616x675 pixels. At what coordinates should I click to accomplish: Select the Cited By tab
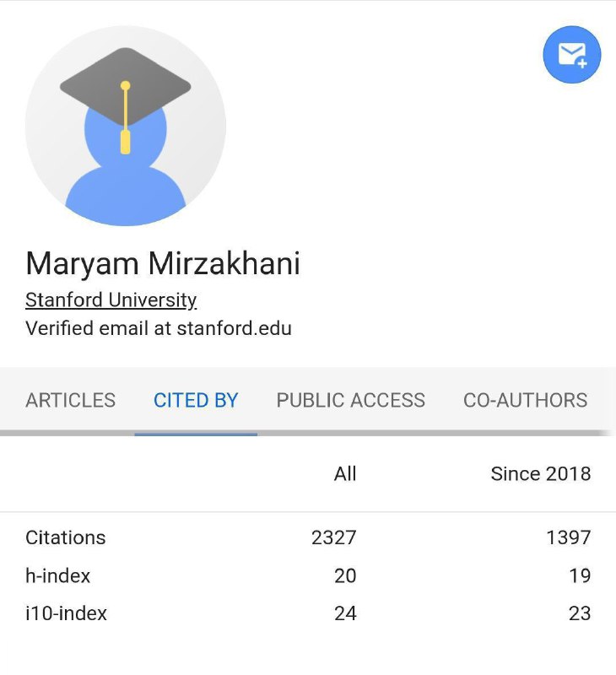[196, 400]
